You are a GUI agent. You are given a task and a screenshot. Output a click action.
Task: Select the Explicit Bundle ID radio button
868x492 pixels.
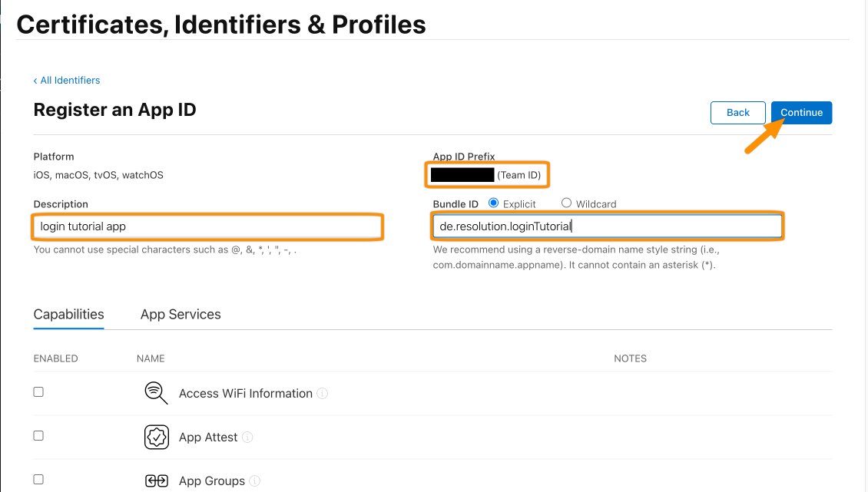(493, 203)
